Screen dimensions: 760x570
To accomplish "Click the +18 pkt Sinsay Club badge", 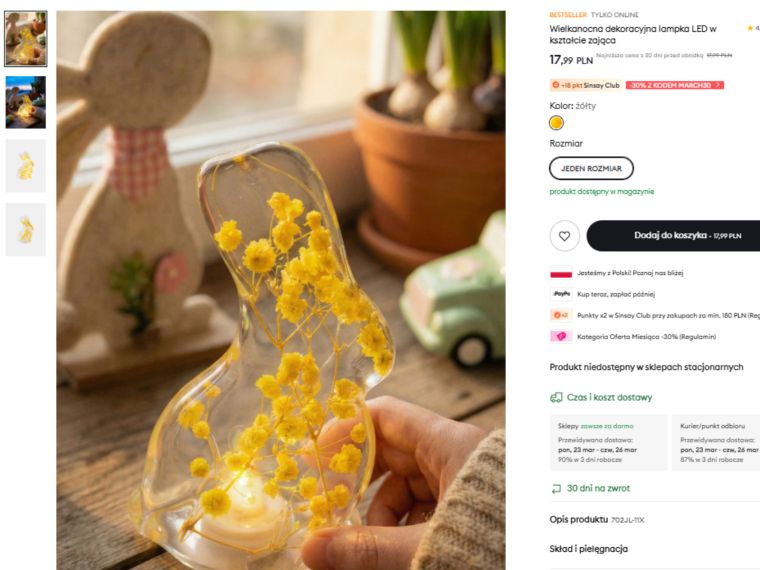I will click(586, 85).
